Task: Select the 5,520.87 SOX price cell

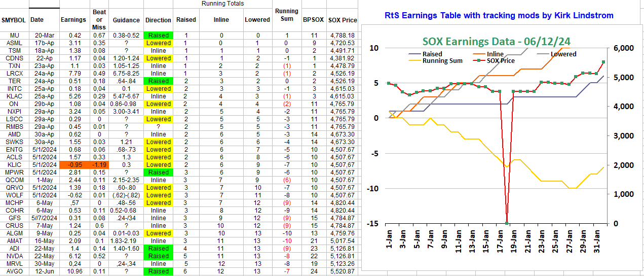Action: click(343, 271)
